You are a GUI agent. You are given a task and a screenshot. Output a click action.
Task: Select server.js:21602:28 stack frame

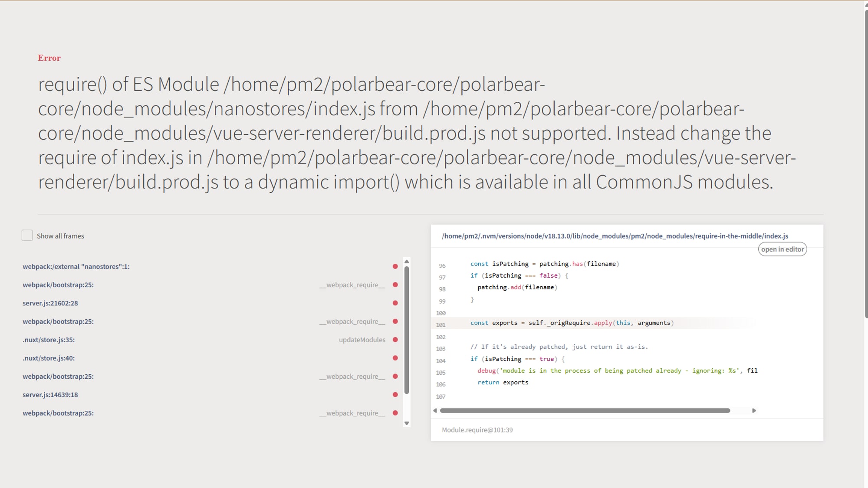coord(210,303)
